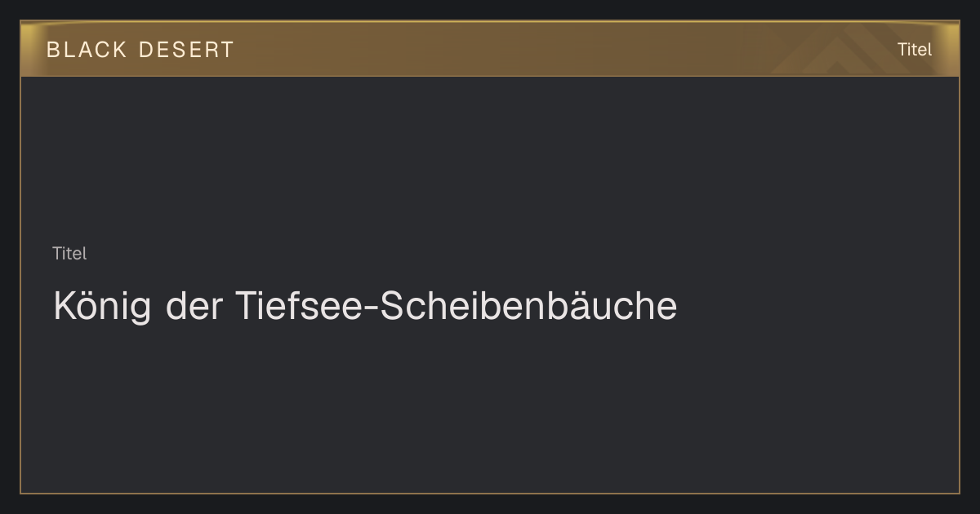Click the word König in the title
This screenshot has width=980, height=514.
[103, 307]
